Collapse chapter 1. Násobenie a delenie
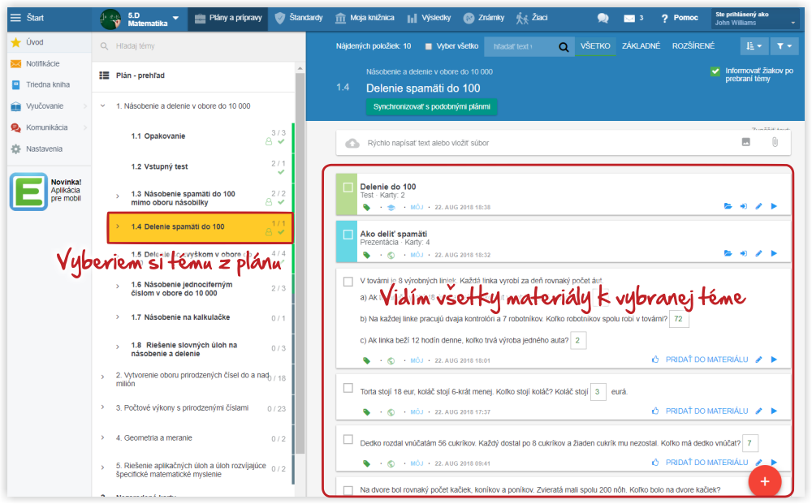Image resolution: width=812 pixels, height=504 pixels. tap(102, 106)
